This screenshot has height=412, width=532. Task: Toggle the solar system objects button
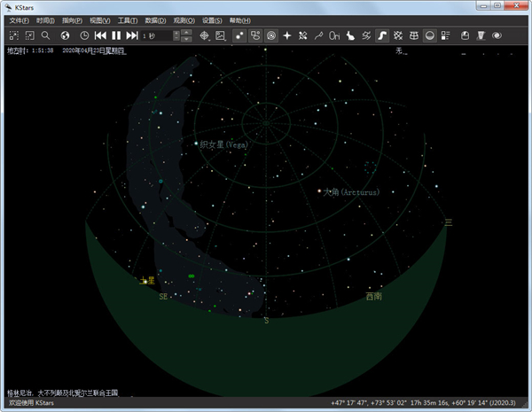(271, 35)
